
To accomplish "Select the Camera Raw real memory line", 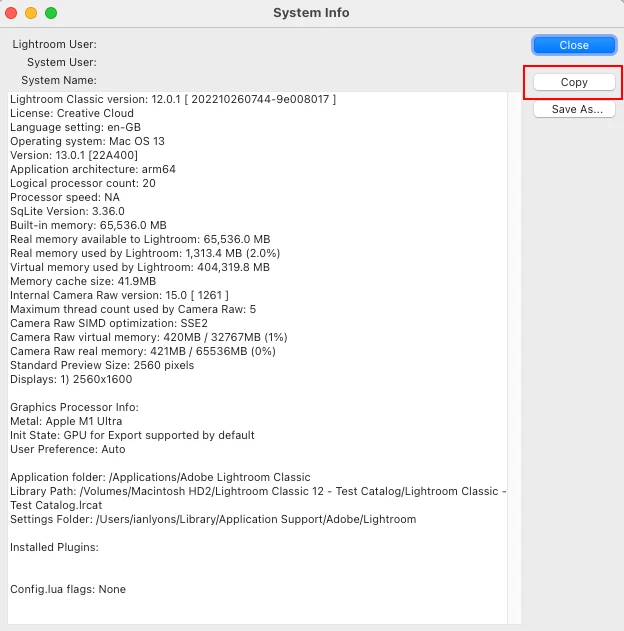I will [143, 351].
